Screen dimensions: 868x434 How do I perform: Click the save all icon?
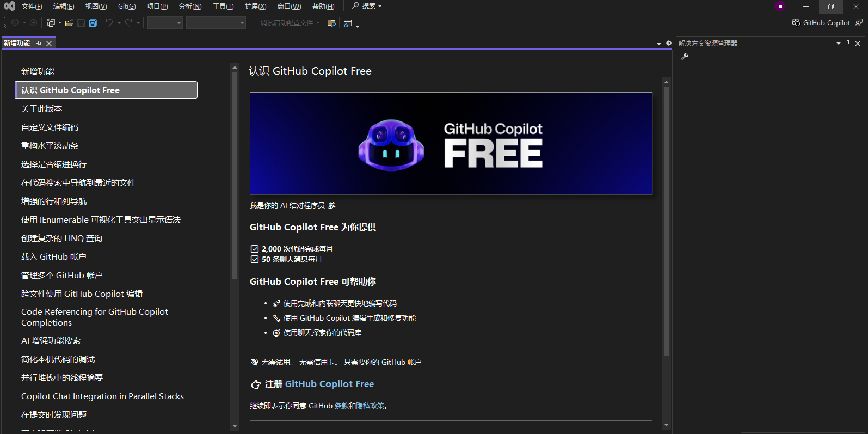coord(93,23)
